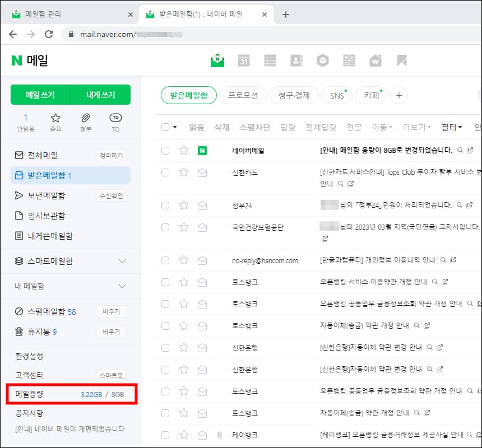Add a category with the plus button
The height and width of the screenshot is (448, 482).
(x=399, y=96)
